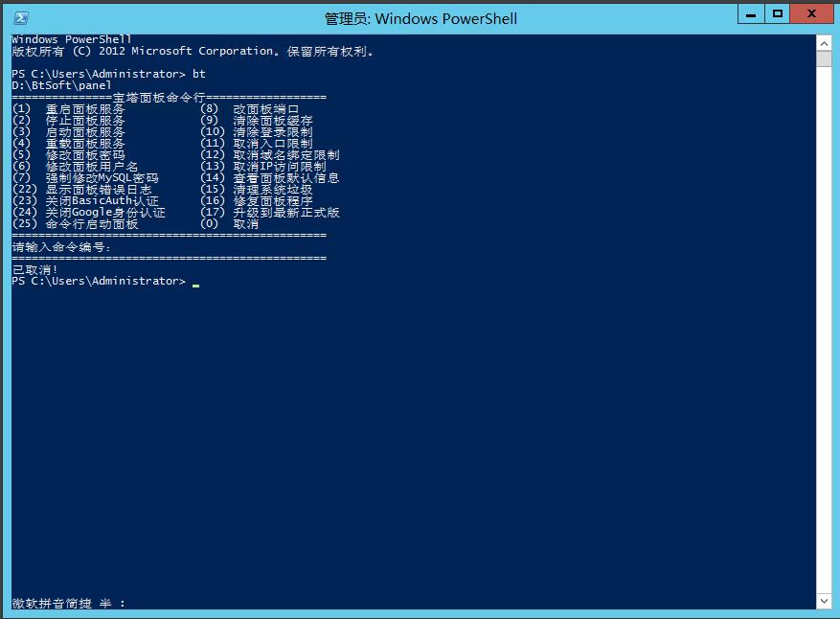
Task: Click option (15) 清理系统垃圾
Action: [x=257, y=189]
